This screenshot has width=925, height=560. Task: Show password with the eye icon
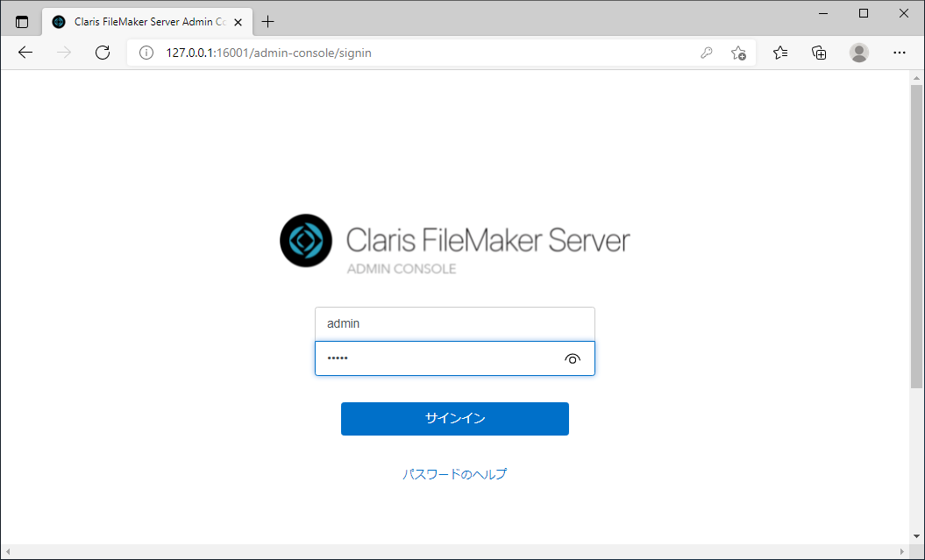tap(573, 358)
